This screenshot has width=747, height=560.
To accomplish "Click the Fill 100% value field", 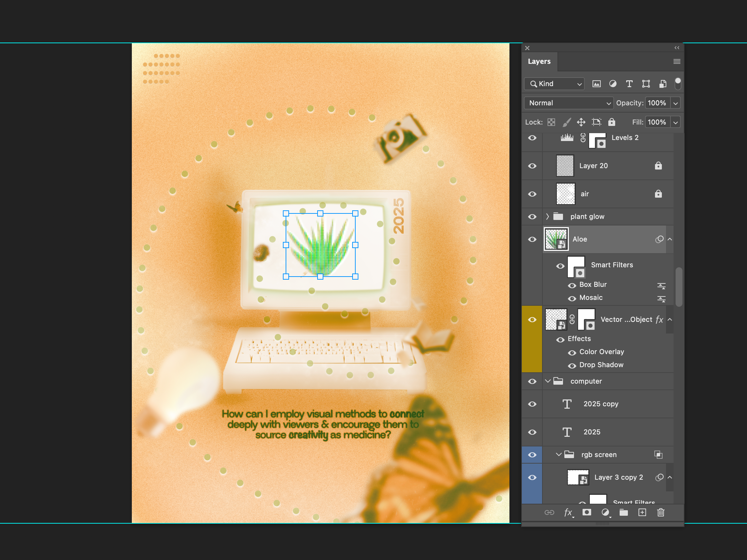I will click(657, 122).
